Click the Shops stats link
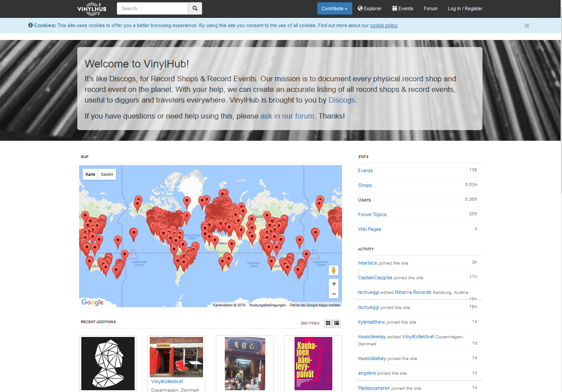This screenshot has width=562, height=392. pyautogui.click(x=365, y=185)
